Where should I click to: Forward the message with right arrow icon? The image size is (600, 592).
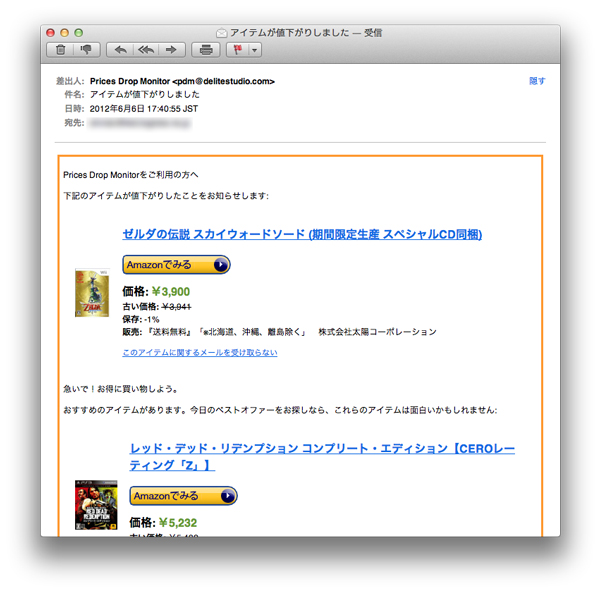(172, 50)
